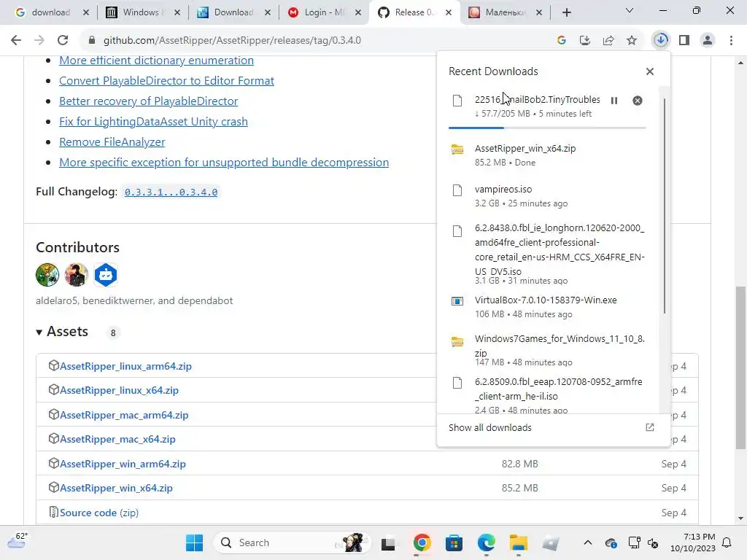Viewport: 747px width, 560px height.
Task: Open the 0.3.3.1...0.3.4.0 changelog link
Action: click(171, 192)
